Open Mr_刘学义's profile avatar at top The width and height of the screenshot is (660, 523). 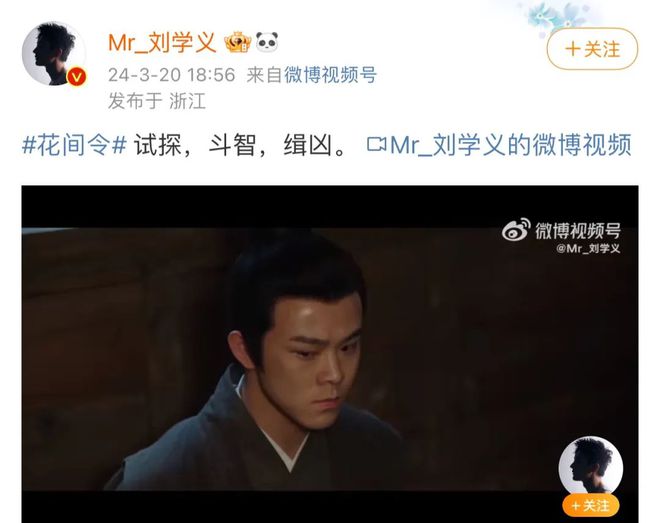54,53
